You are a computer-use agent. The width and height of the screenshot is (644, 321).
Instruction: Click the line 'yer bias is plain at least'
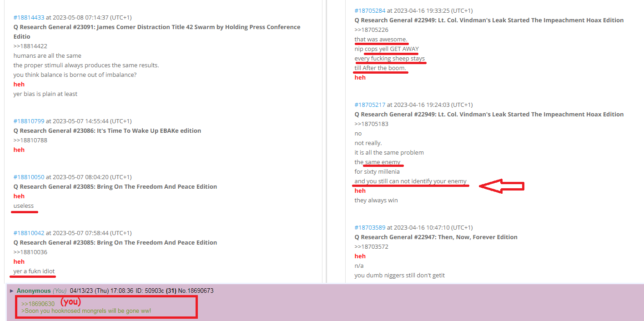pyautogui.click(x=45, y=94)
